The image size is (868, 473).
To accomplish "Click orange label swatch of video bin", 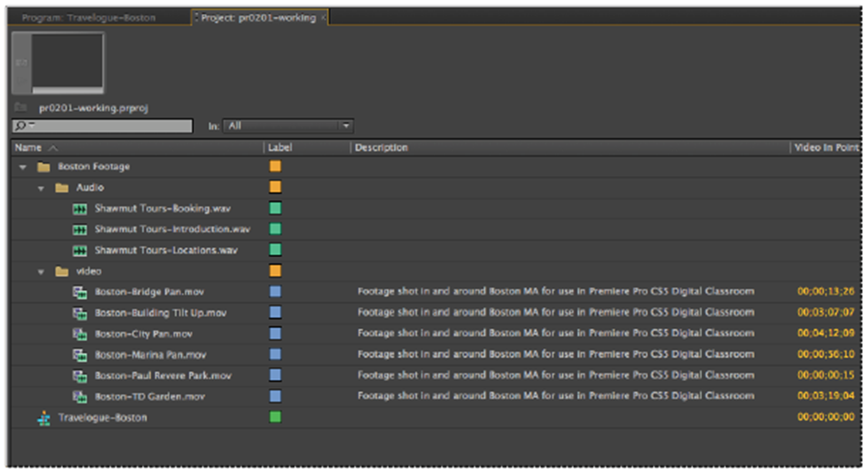I will click(275, 271).
